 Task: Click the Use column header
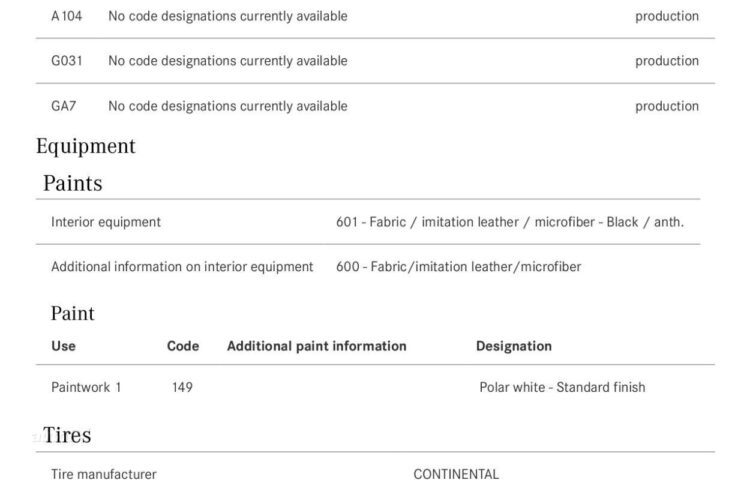pyautogui.click(x=63, y=346)
